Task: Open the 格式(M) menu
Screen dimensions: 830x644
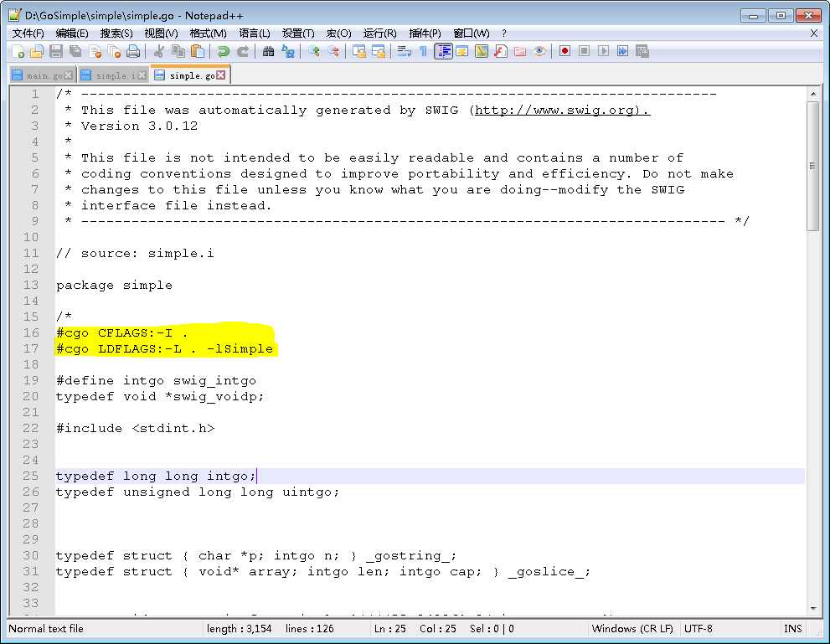Action: 208,33
